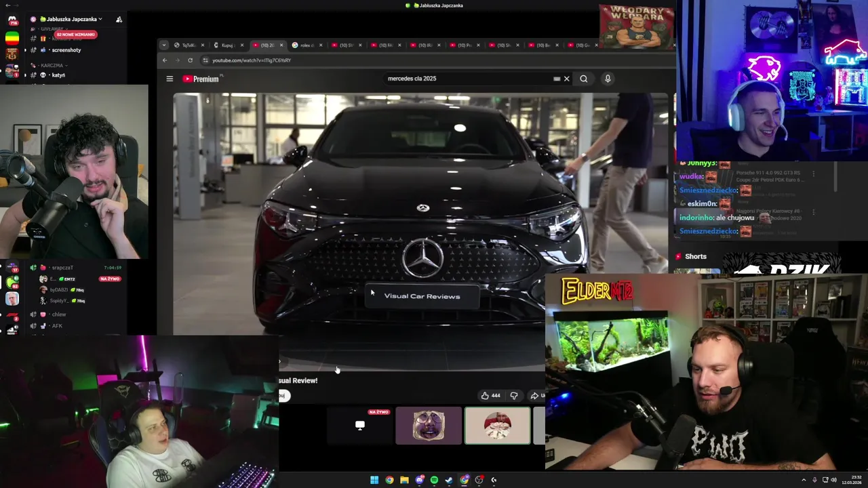Open the YouTube hamburger guide menu
Image resolution: width=868 pixels, height=488 pixels.
pos(170,79)
